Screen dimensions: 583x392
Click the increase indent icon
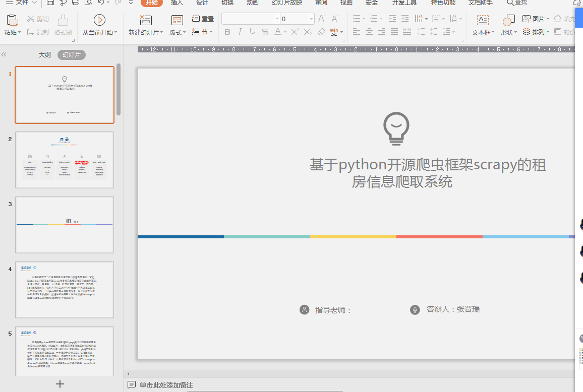(405, 19)
